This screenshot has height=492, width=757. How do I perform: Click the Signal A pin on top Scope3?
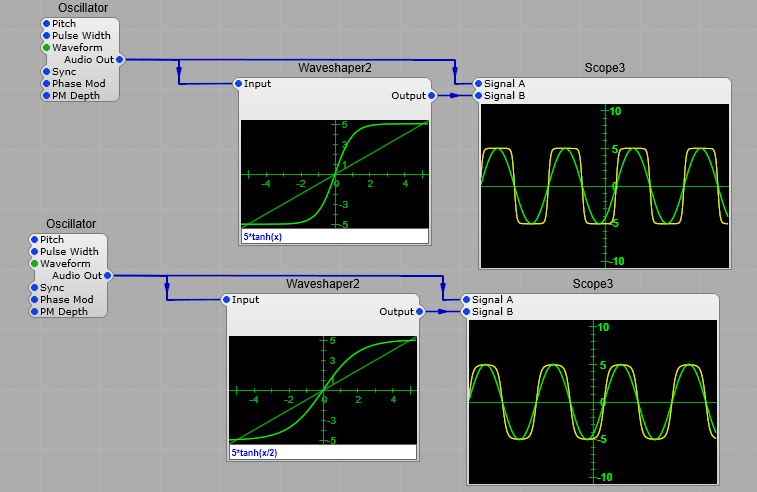click(479, 84)
